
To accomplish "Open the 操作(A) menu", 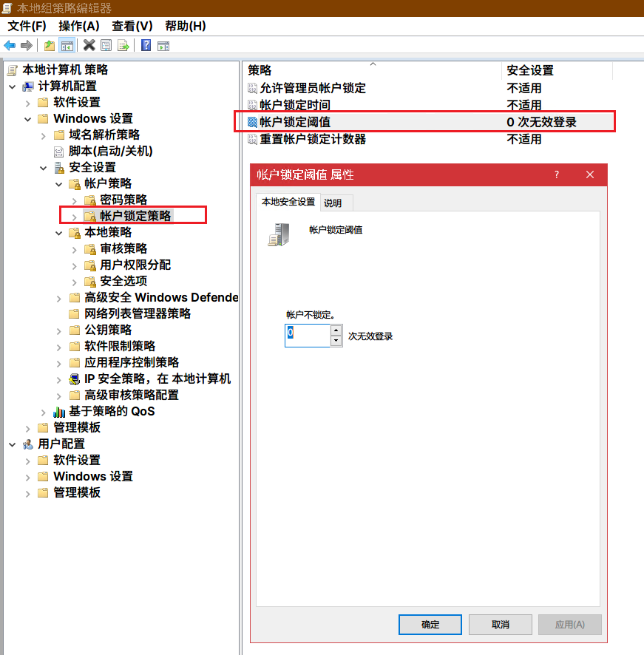I will pyautogui.click(x=79, y=26).
